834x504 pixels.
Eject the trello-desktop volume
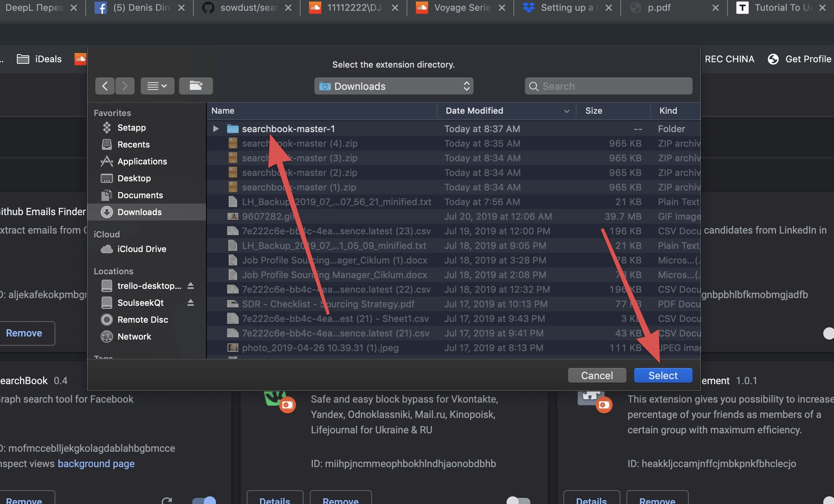[190, 286]
